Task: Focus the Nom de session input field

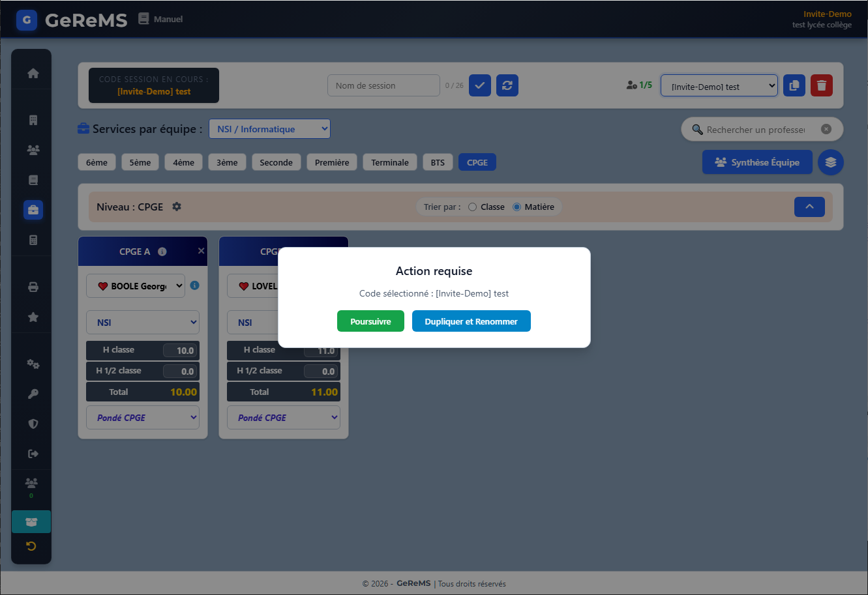Action: [x=383, y=85]
